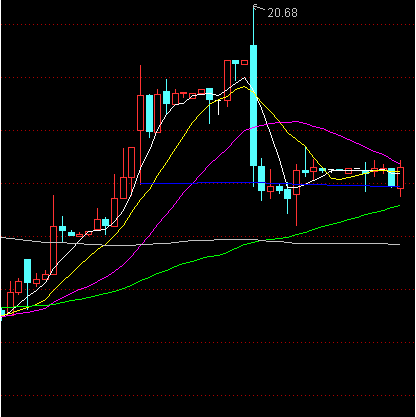
Task: Click the red candle with long lower shadow
Action: 296,182
